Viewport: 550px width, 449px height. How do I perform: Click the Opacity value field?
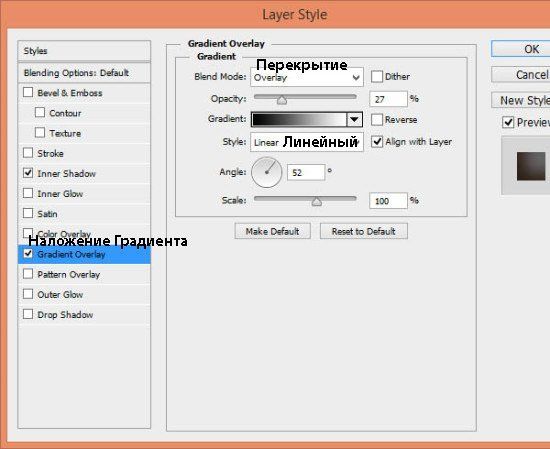388,99
